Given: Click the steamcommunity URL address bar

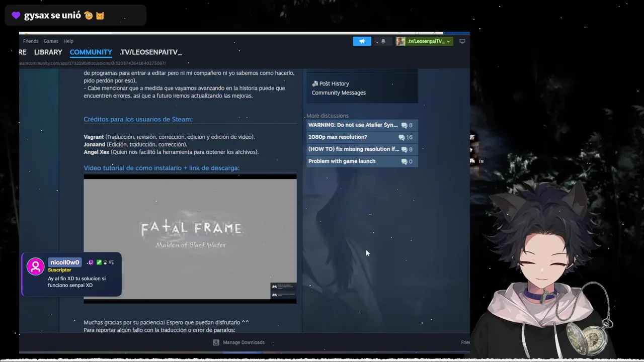Looking at the screenshot, I should [93, 63].
